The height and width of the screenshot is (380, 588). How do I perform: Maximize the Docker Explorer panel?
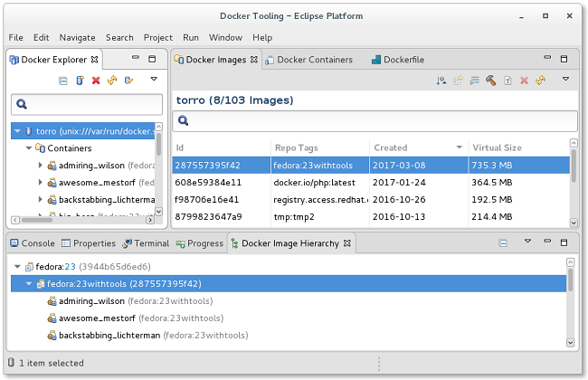pos(152,59)
